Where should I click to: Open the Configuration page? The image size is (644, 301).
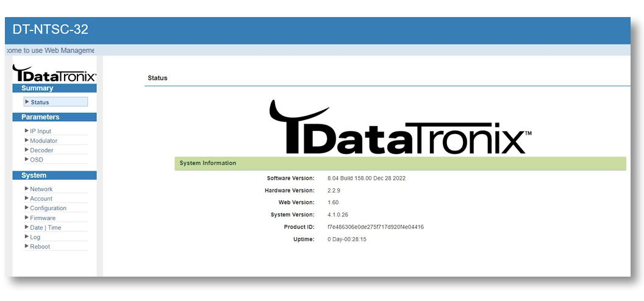48,208
